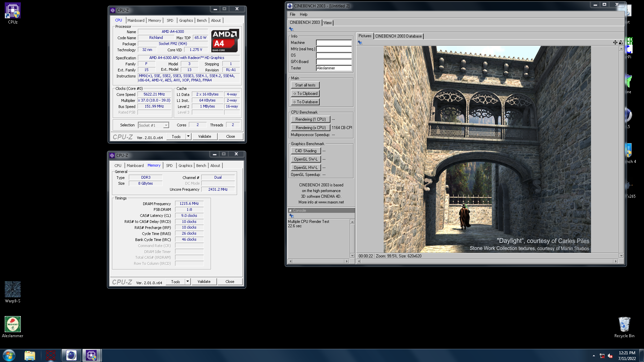The height and width of the screenshot is (362, 644).
Task: Click the AMD A4 processor logo
Action: coord(225,41)
